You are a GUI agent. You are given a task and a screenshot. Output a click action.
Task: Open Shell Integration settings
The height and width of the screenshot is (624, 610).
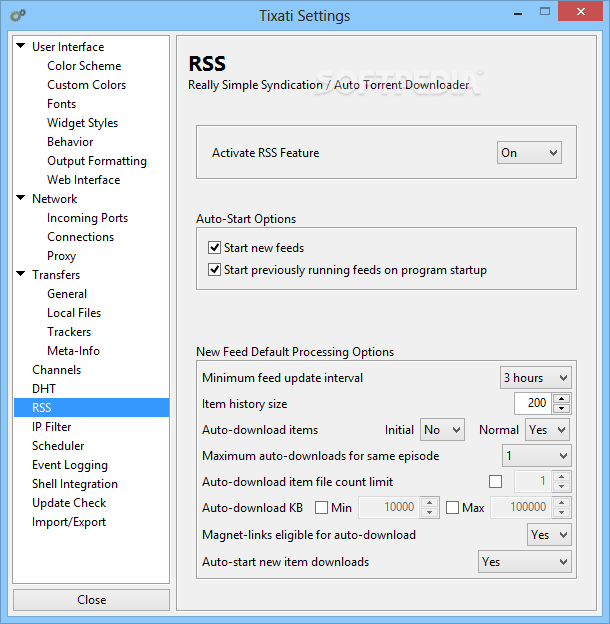[75, 484]
